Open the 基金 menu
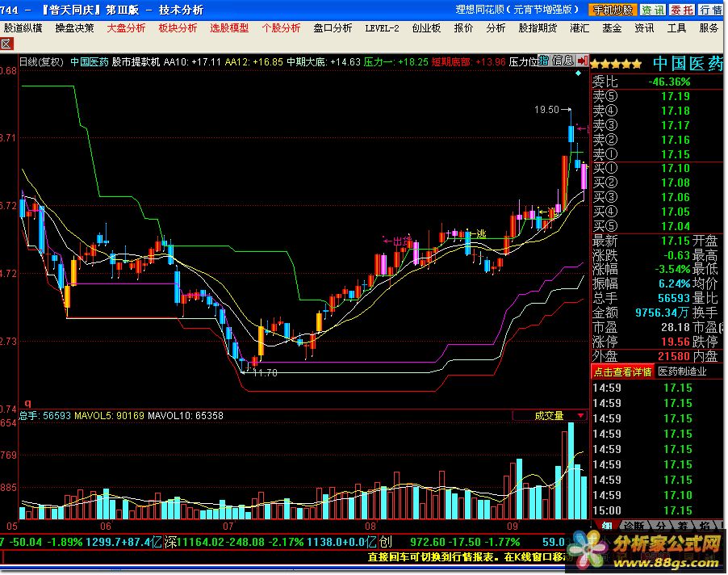 (x=612, y=28)
